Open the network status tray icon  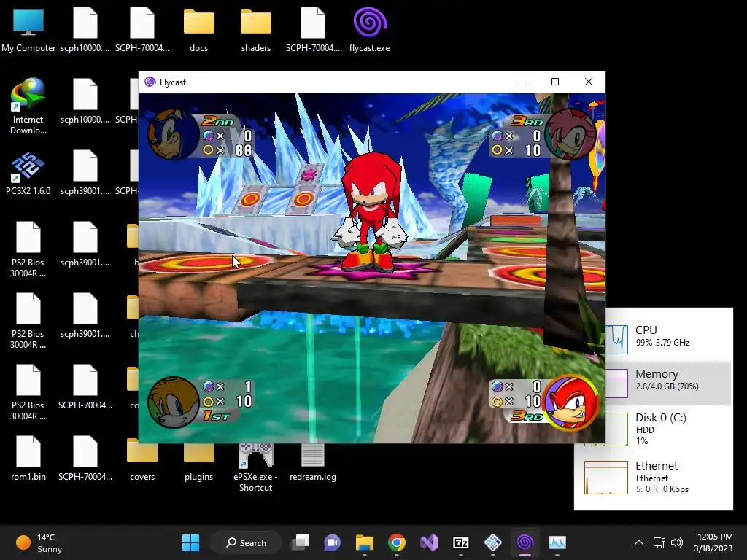659,542
